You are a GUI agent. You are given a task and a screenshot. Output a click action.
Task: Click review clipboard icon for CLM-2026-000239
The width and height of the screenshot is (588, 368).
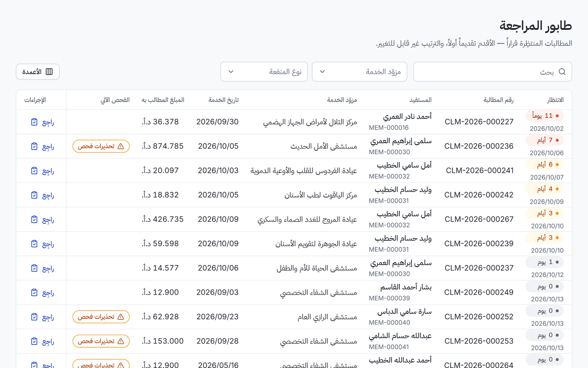[34, 244]
